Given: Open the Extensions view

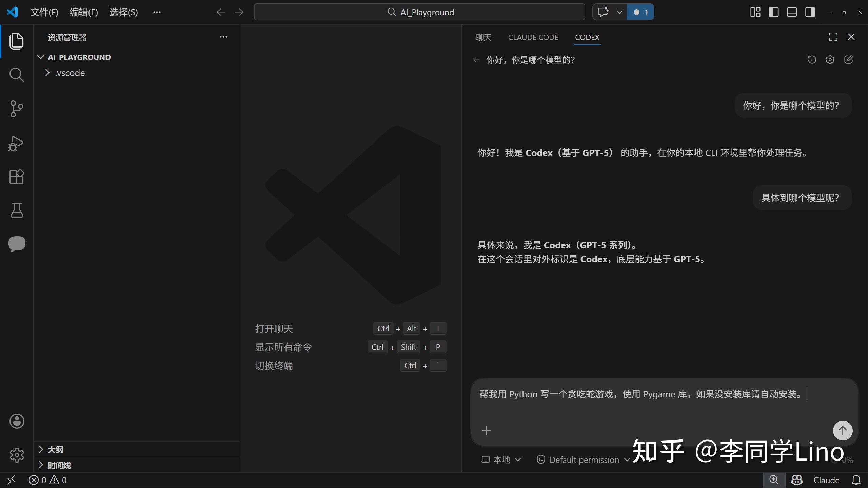Looking at the screenshot, I should (16, 176).
